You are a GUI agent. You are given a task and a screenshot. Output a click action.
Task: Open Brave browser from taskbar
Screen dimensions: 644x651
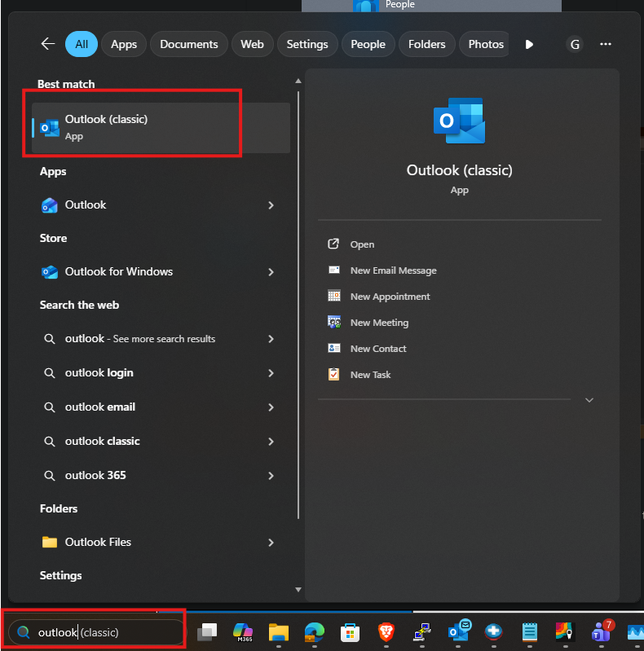tap(386, 632)
